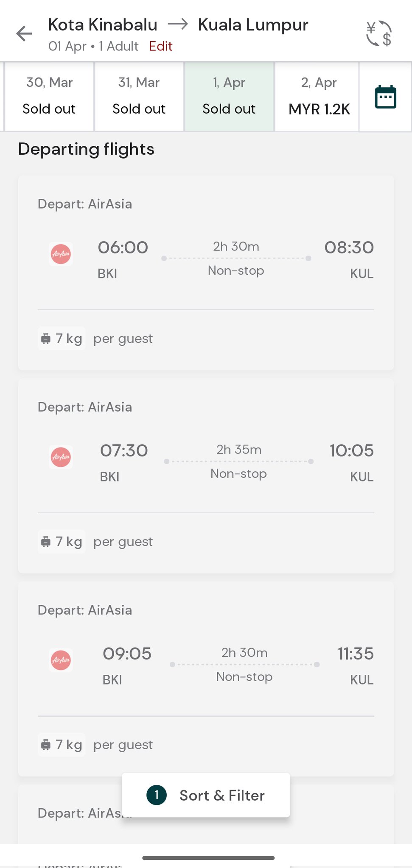412x868 pixels.
Task: Select the 1, Apr date tab
Action: coord(229,96)
